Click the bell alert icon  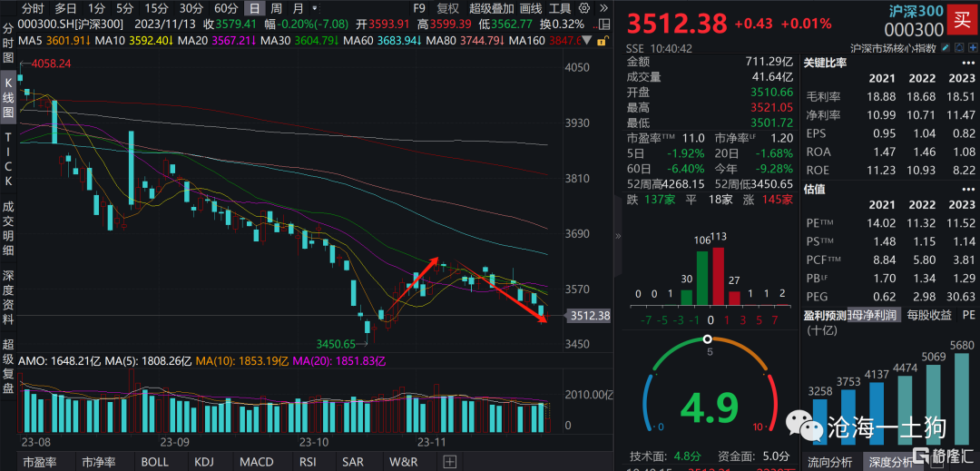click(x=959, y=48)
